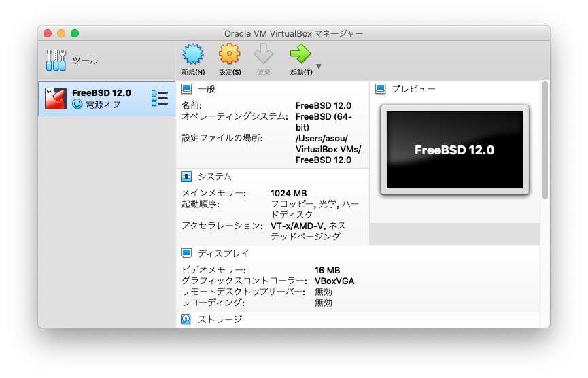Click the green maximize window button
Screen dimensions: 588x378
point(75,33)
